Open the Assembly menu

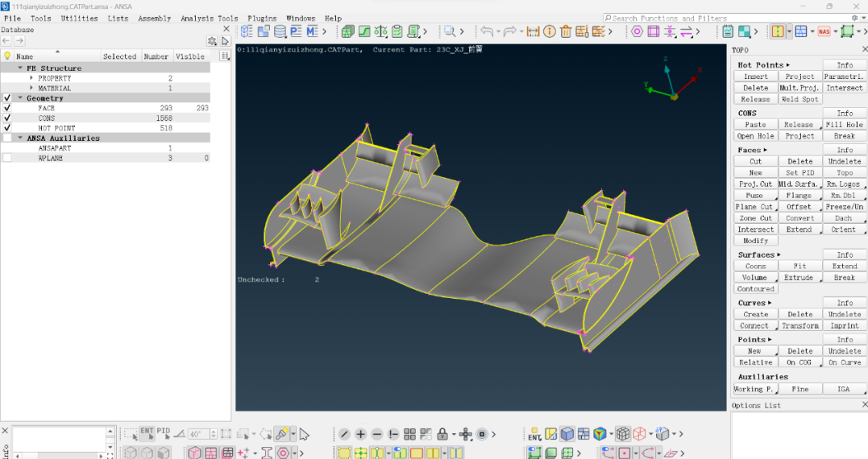pyautogui.click(x=154, y=18)
